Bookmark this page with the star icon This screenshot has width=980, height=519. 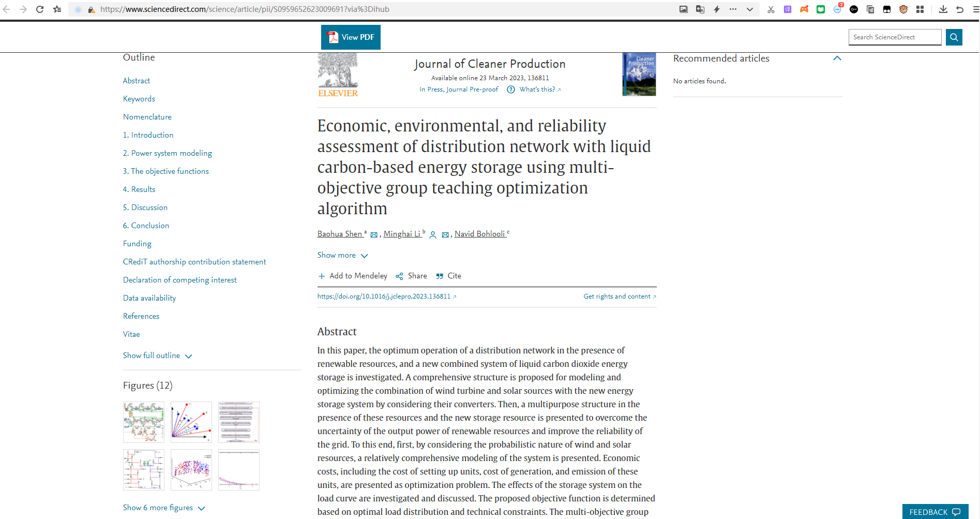(57, 9)
